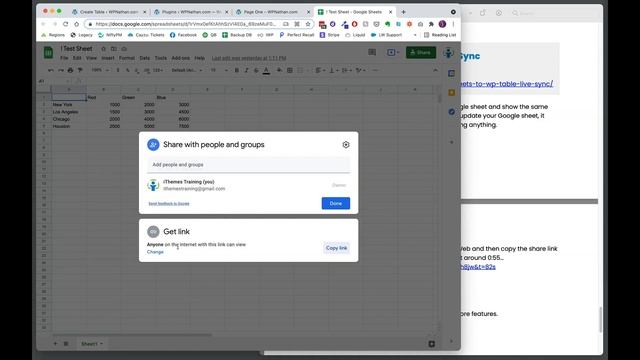640x360 pixels.
Task: Open Backup DB bookmark
Action: click(237, 35)
